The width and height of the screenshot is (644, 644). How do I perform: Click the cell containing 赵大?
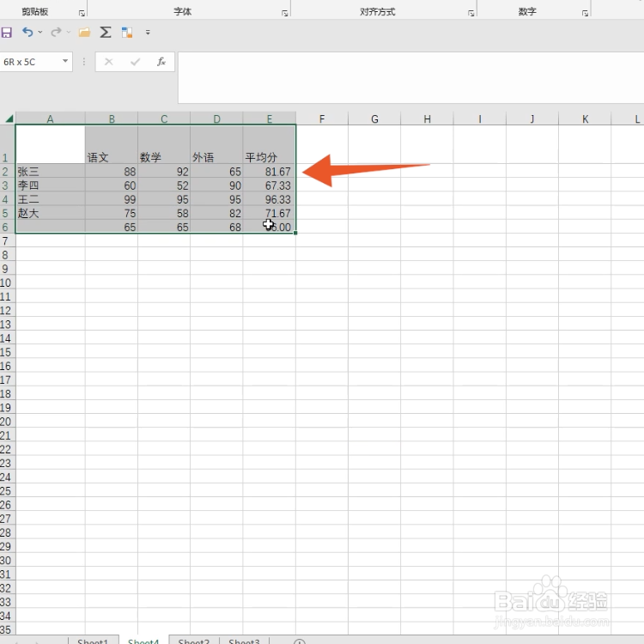(x=50, y=213)
